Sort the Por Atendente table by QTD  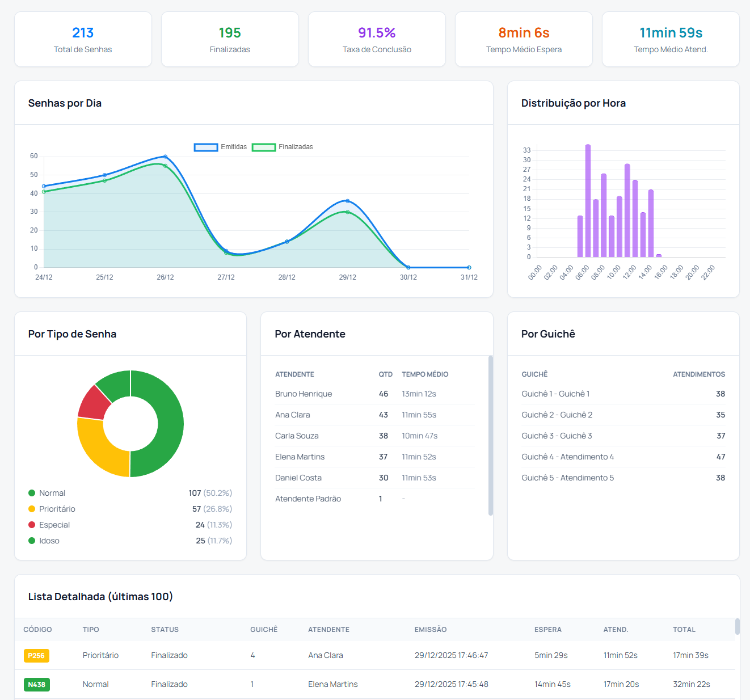pos(384,374)
